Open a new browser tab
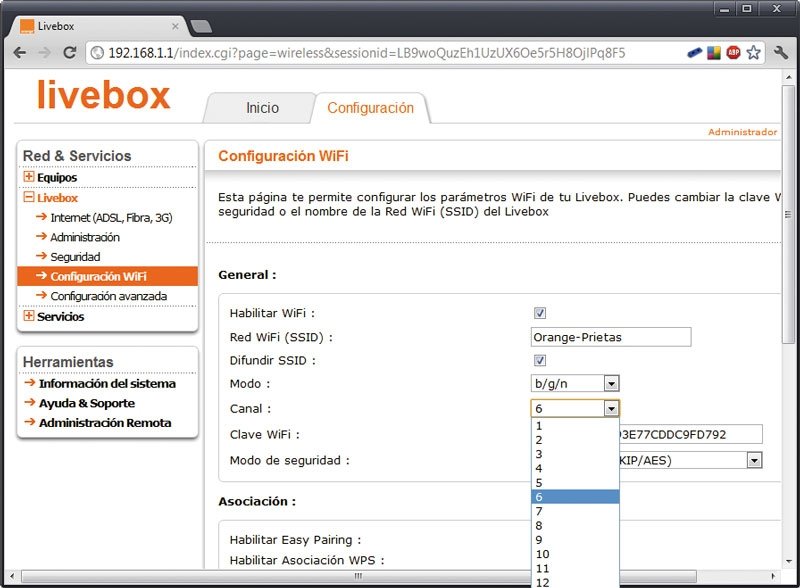 tap(201, 27)
